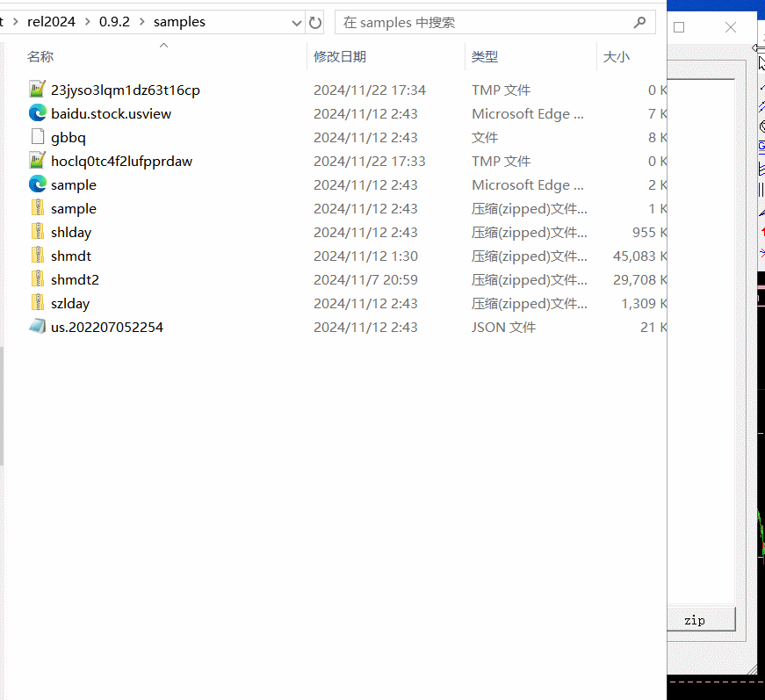Select the file name shmdt2
Viewport: 765px width, 700px height.
(76, 280)
